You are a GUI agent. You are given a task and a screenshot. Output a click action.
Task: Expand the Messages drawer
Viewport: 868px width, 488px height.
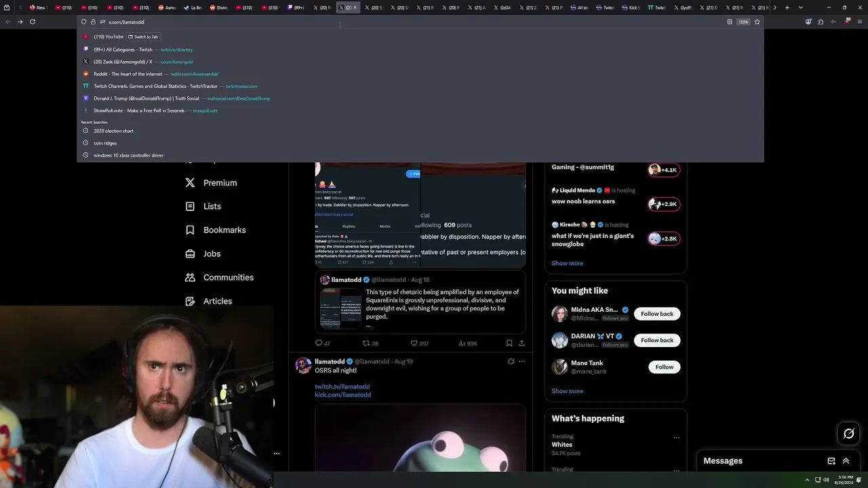pos(846,461)
